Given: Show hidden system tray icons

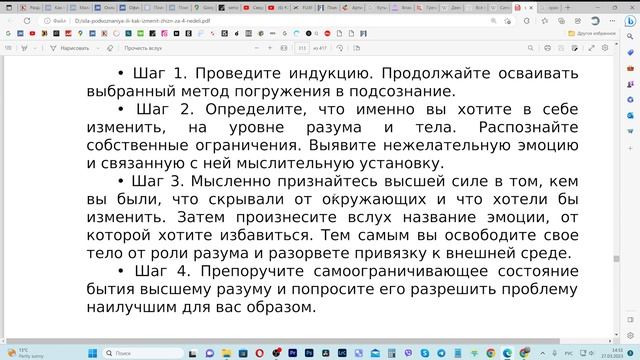Looking at the screenshot, I should (x=542, y=353).
